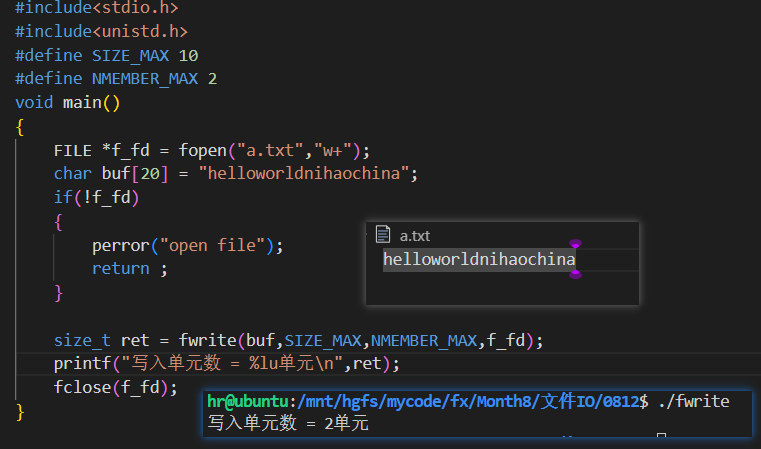The height and width of the screenshot is (449, 761).
Task: Click the a.txt file icon
Action: click(383, 234)
